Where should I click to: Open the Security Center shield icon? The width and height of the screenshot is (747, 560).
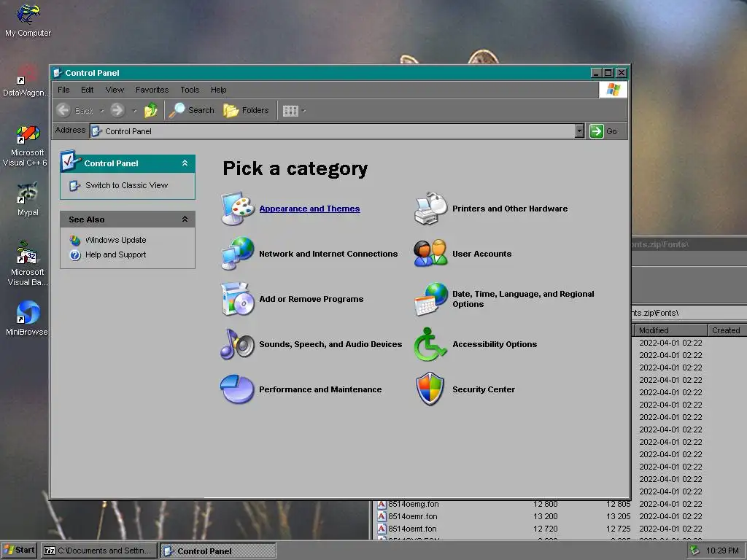coord(430,389)
